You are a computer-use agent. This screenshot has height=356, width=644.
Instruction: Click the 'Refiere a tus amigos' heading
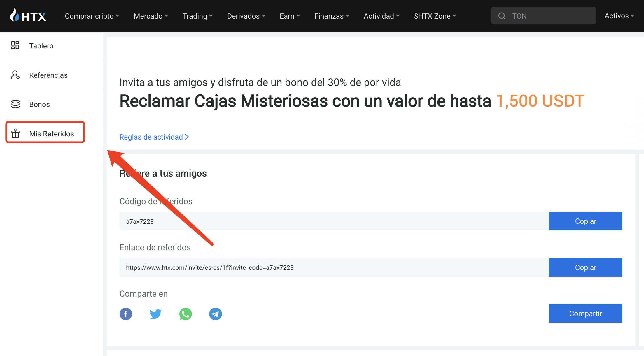pyautogui.click(x=163, y=173)
